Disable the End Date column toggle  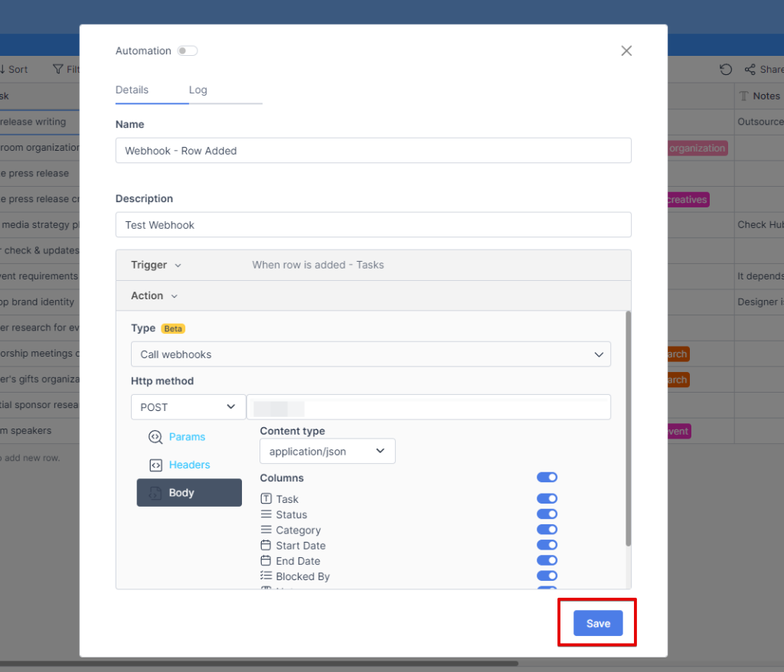pos(547,561)
